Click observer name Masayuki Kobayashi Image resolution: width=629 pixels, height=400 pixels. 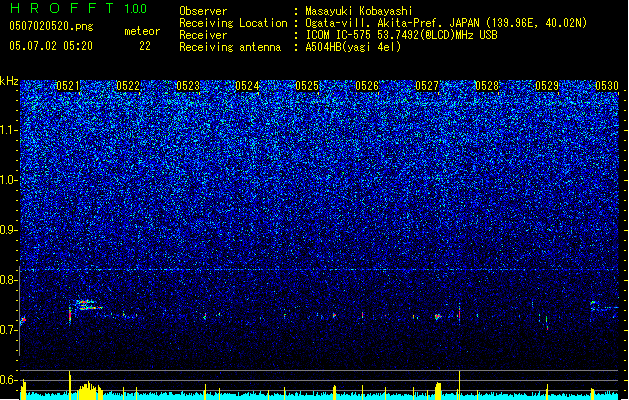tap(359, 11)
